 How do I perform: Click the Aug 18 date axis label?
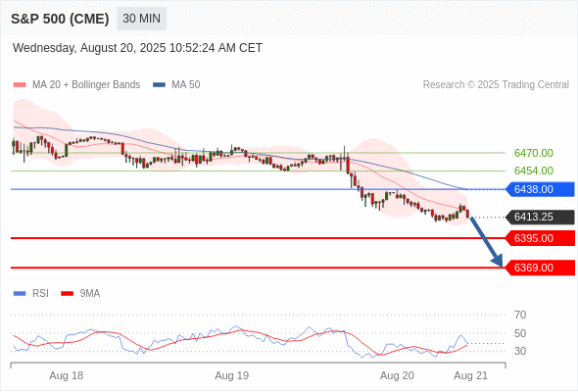(67, 375)
